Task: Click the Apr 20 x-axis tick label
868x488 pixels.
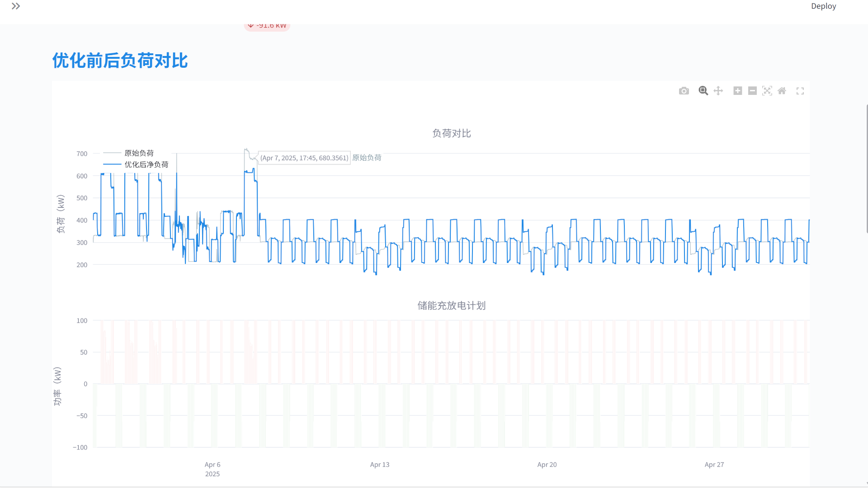Action: coord(547,465)
